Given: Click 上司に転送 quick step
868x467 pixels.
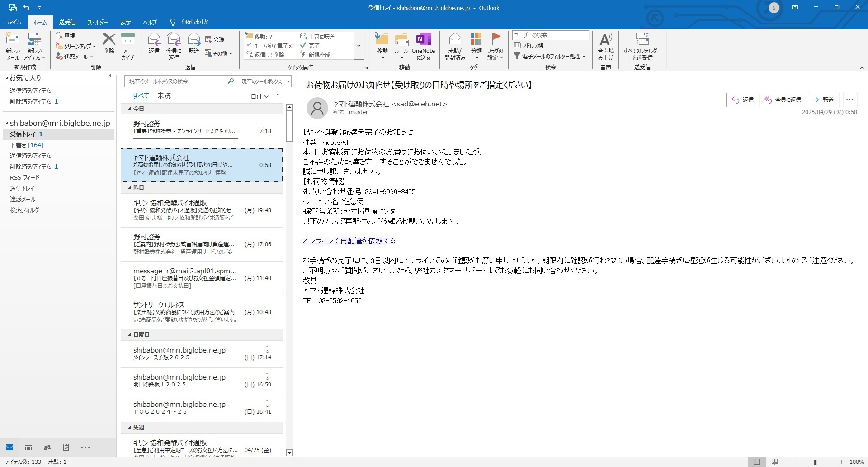Looking at the screenshot, I should tap(317, 37).
